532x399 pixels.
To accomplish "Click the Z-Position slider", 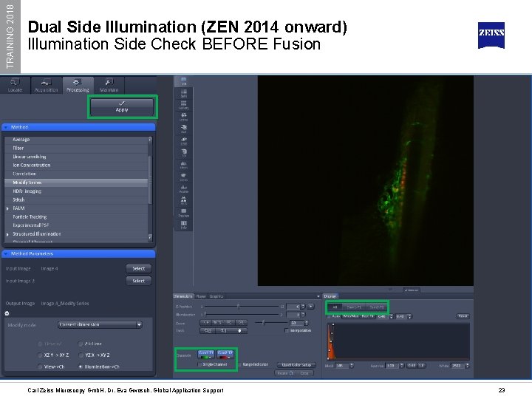I will [x=241, y=307].
